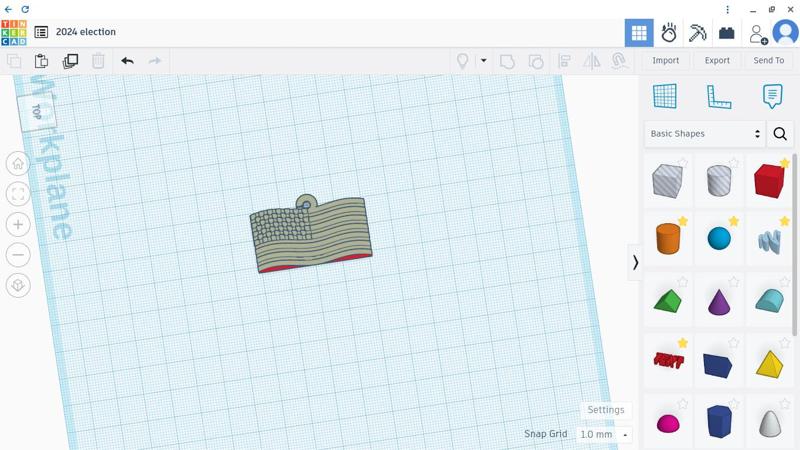800x450 pixels.
Task: Click the Align tool icon
Action: (564, 61)
